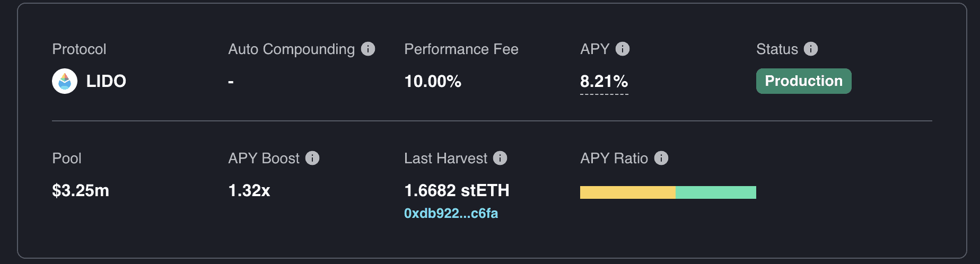Click the APY Boost info icon
Screen dimensions: 980x264
(312, 158)
